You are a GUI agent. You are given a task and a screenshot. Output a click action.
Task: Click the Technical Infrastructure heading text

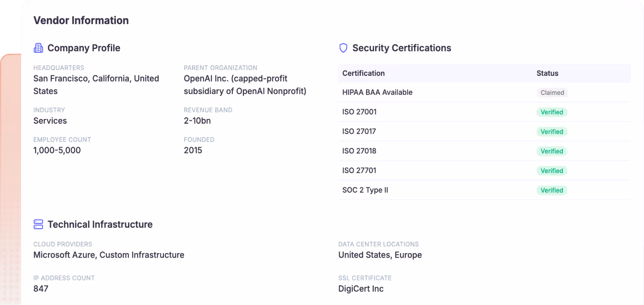100,224
